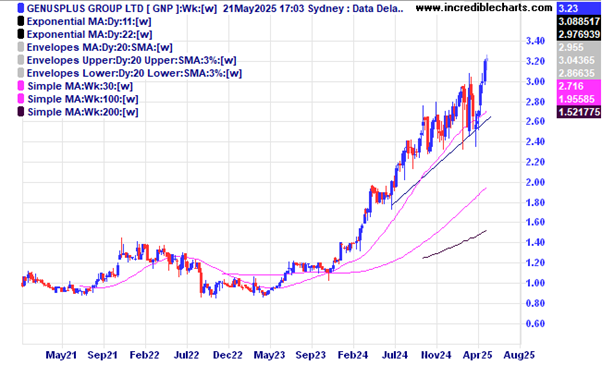The image size is (602, 365).
Task: Click the 3.23 current price box
Action: [x=579, y=8]
